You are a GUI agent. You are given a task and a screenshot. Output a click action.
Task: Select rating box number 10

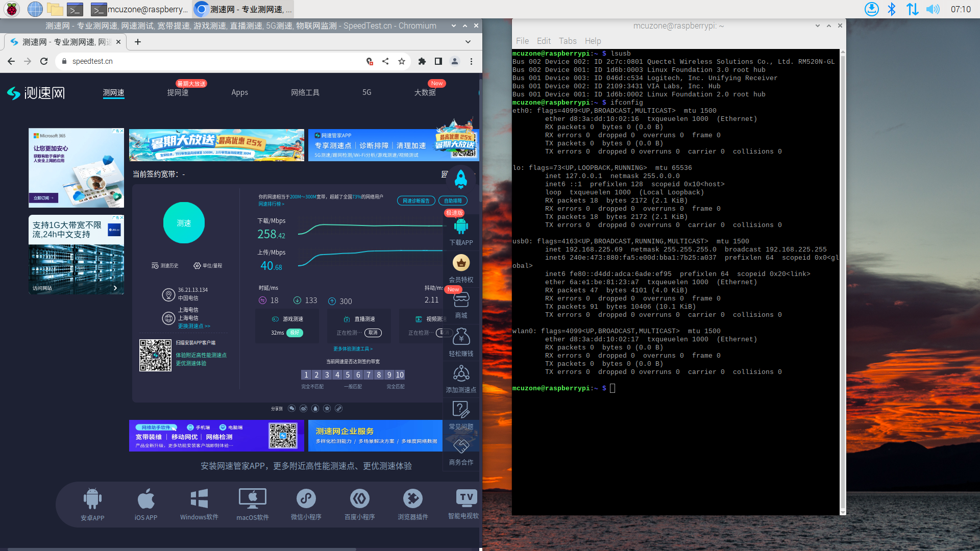[400, 375]
